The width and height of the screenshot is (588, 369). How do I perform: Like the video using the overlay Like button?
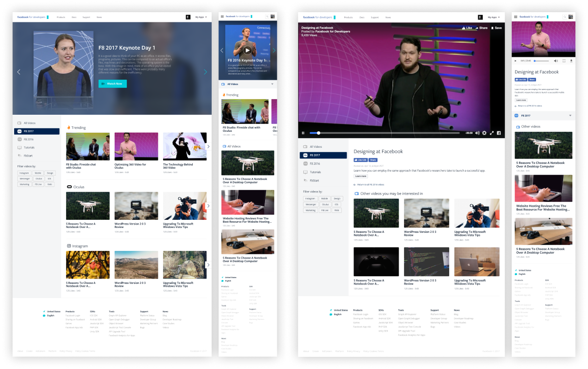pos(467,28)
